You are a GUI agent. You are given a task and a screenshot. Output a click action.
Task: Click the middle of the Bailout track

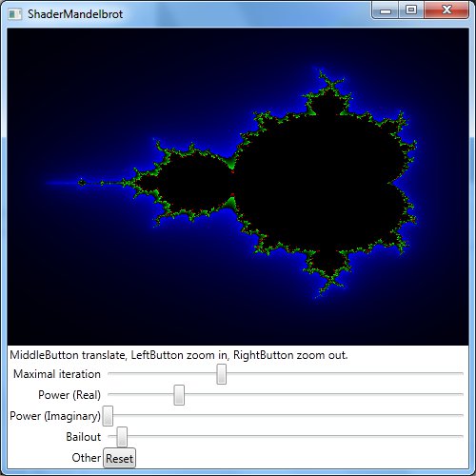[286, 436]
